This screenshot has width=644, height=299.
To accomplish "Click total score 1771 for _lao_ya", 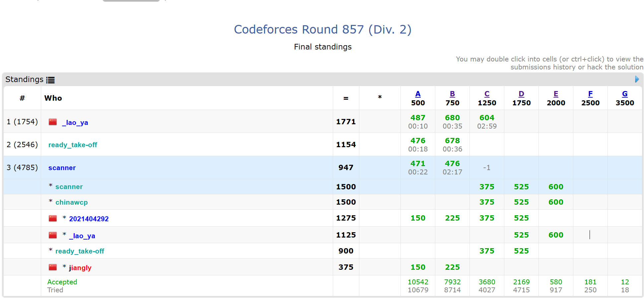I will tap(346, 122).
